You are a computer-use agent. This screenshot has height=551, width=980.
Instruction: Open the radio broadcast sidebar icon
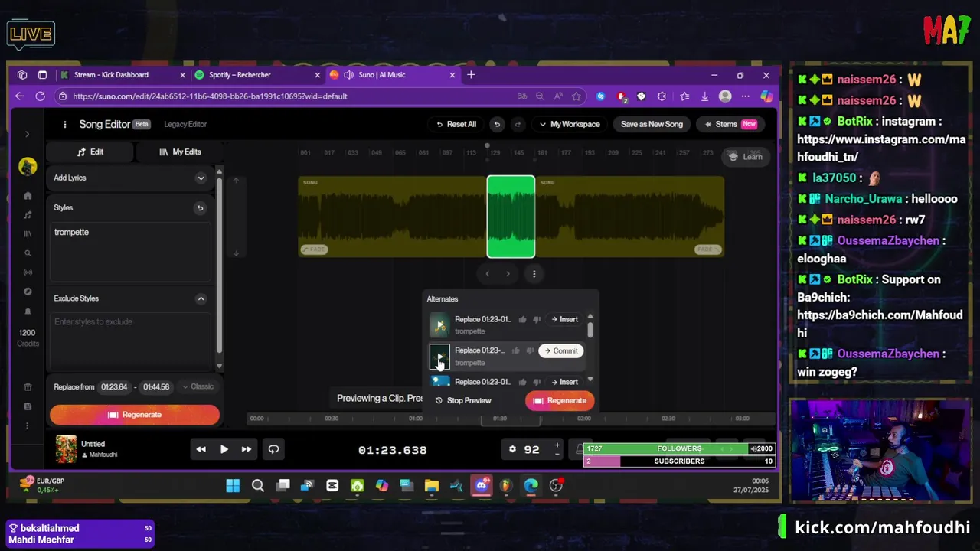click(x=28, y=272)
